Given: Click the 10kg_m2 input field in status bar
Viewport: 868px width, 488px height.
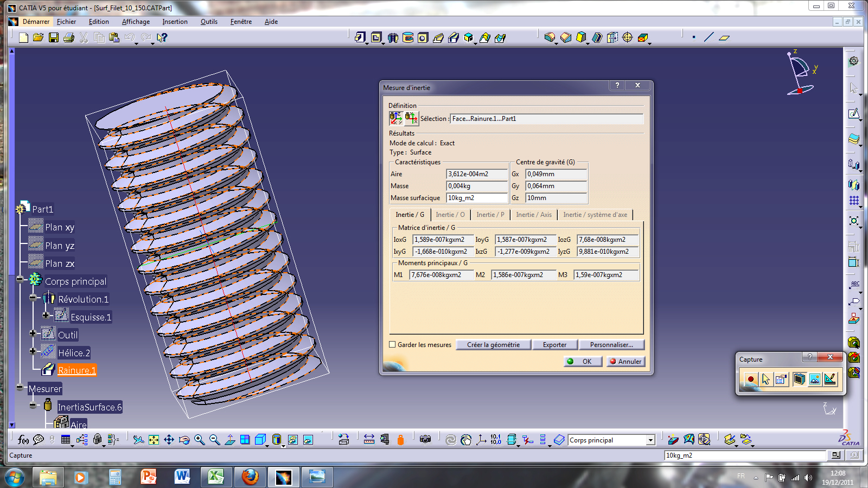Looking at the screenshot, I should click(x=745, y=455).
